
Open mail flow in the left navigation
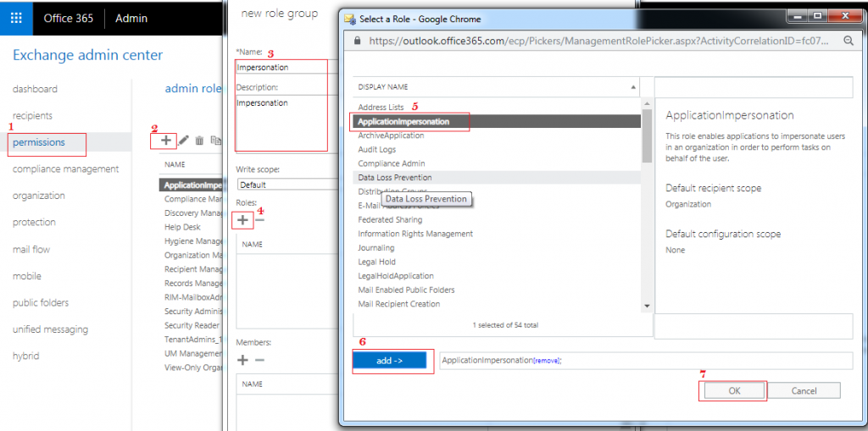31,250
